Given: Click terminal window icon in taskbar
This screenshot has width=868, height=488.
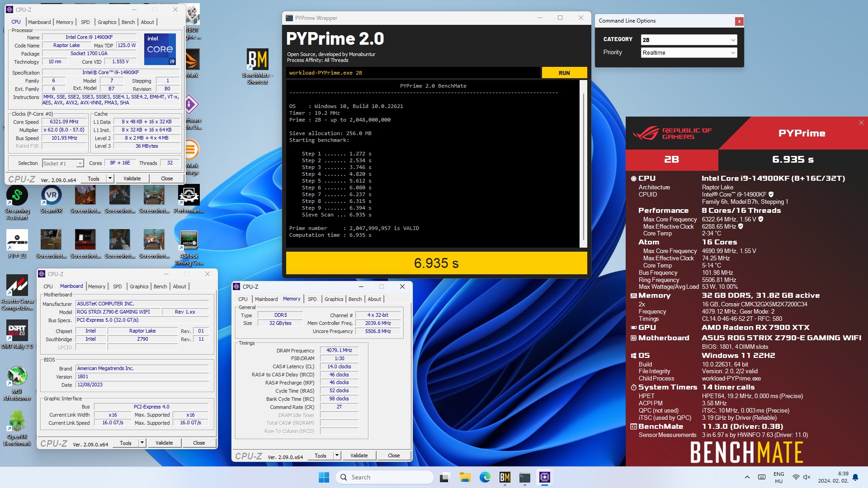Looking at the screenshot, I should pos(525,477).
